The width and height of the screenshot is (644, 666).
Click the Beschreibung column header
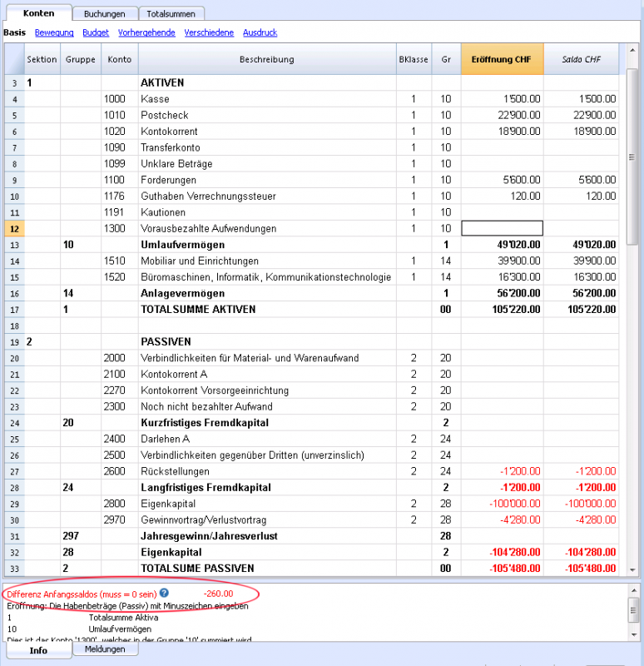point(267,59)
